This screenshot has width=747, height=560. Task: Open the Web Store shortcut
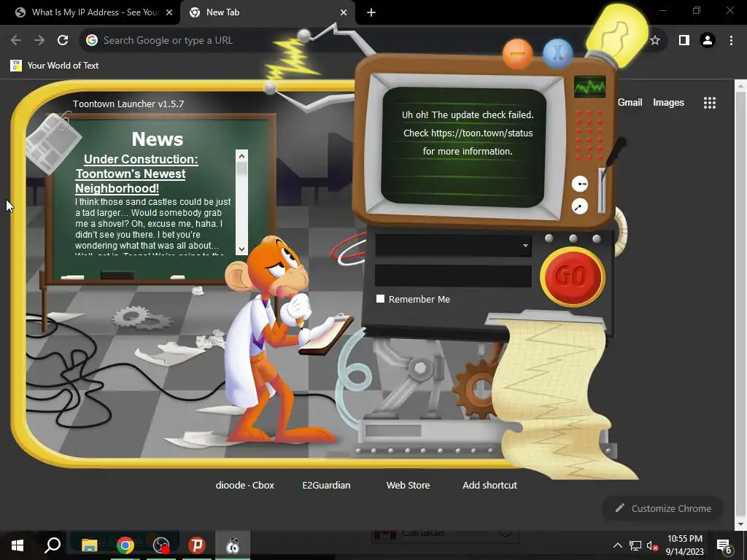409,485
